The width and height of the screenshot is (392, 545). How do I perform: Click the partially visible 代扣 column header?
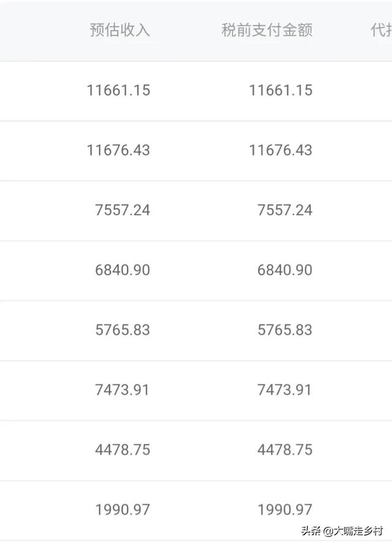pyautogui.click(x=381, y=30)
